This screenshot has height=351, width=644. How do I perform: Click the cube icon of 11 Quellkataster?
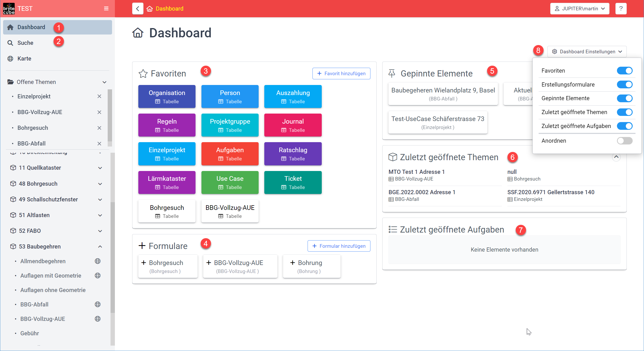[13, 168]
